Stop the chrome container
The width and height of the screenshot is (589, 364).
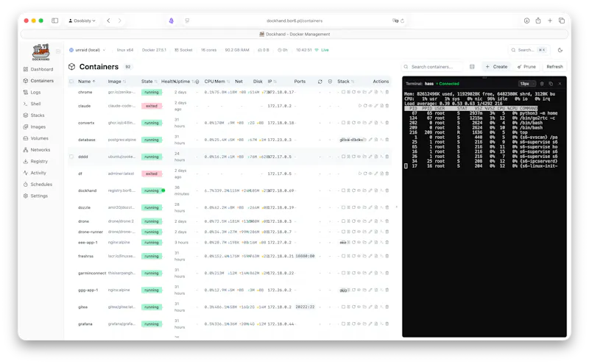click(x=343, y=92)
